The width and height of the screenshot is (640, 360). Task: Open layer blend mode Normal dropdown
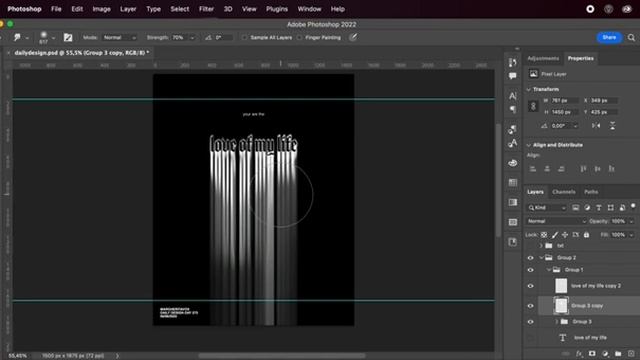556,221
